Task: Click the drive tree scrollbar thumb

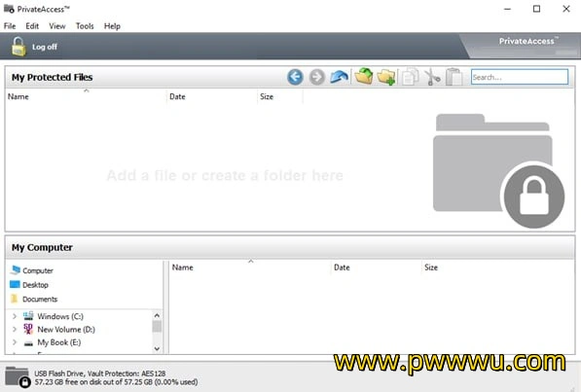Action: (157, 327)
